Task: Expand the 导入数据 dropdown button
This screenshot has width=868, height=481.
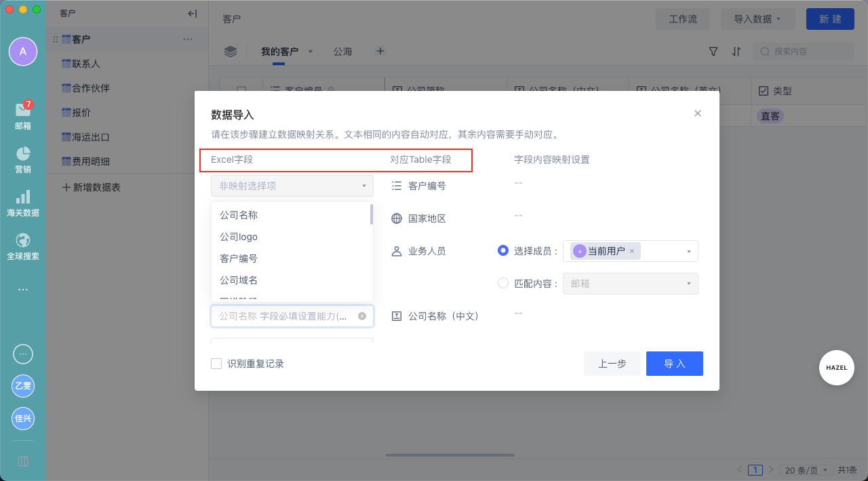Action: point(757,19)
